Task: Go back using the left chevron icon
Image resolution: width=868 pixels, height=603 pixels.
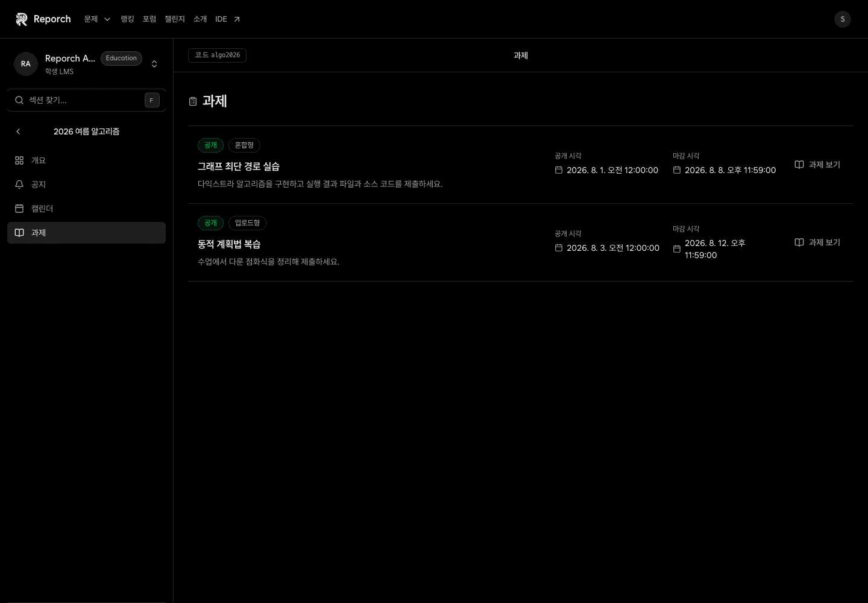Action: 18,131
